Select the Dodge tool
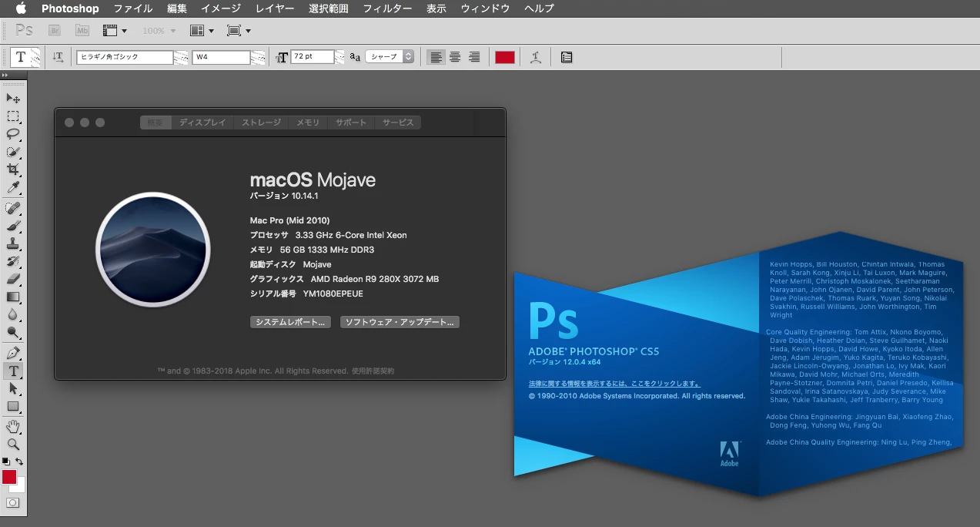980x527 pixels. pos(13,333)
